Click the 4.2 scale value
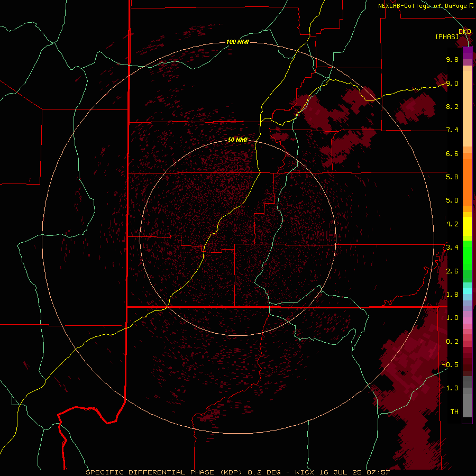The image size is (476, 476). click(x=452, y=224)
